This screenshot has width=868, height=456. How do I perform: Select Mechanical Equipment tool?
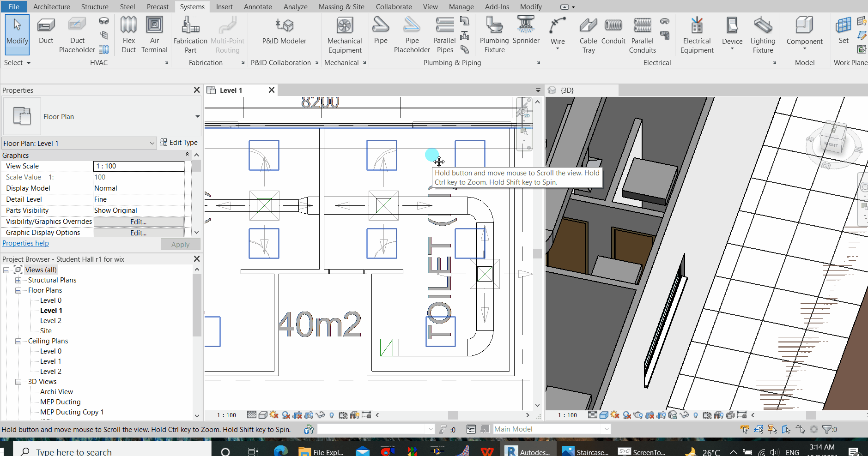[x=345, y=35]
